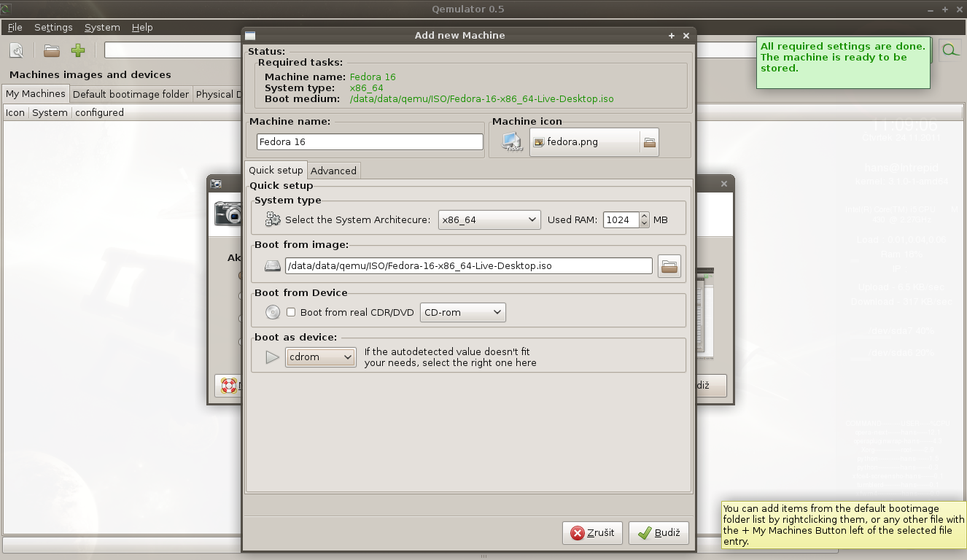Image resolution: width=967 pixels, height=560 pixels.
Task: Click the green Boot medium path text
Action: pyautogui.click(x=482, y=98)
